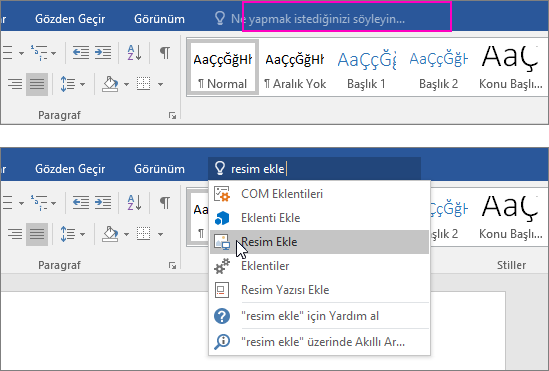Toggle paragraph marks (¶) in ribbon showing 'resim ekle'

point(165,202)
